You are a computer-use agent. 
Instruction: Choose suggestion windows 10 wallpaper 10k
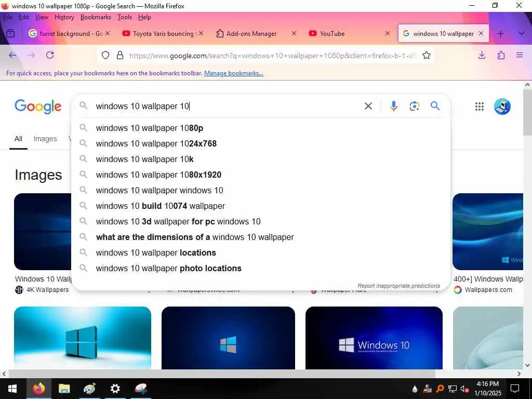point(261,159)
